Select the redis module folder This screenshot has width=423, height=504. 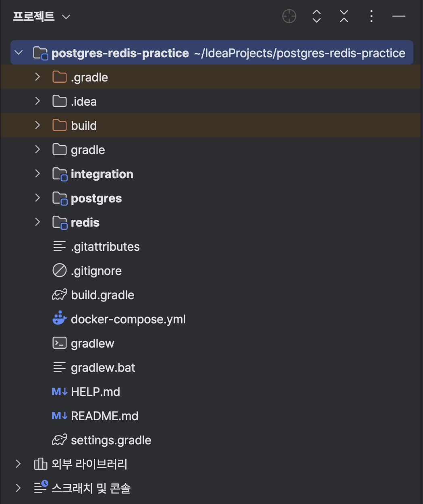pyautogui.click(x=211, y=222)
